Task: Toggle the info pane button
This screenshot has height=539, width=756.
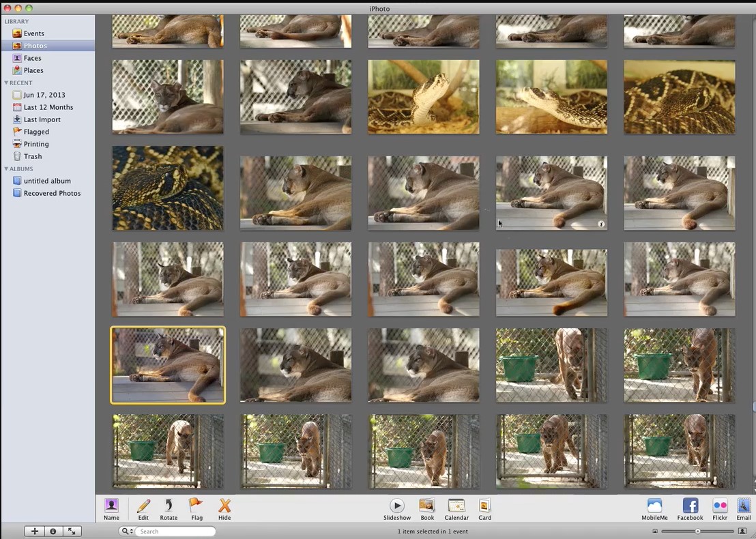Action: pos(53,531)
